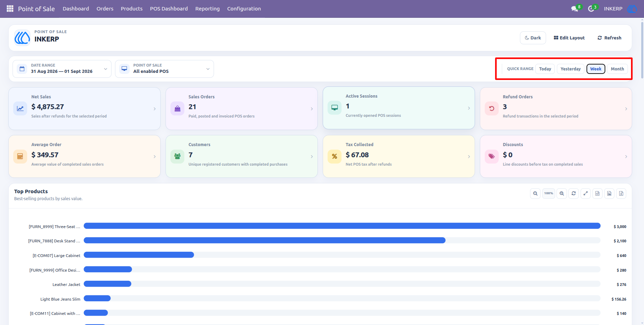Toggle Dark mode
The image size is (644, 325).
coord(533,38)
